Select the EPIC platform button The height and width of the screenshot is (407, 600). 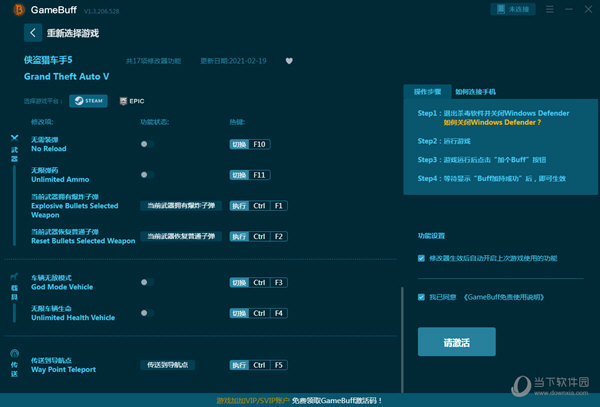point(132,101)
